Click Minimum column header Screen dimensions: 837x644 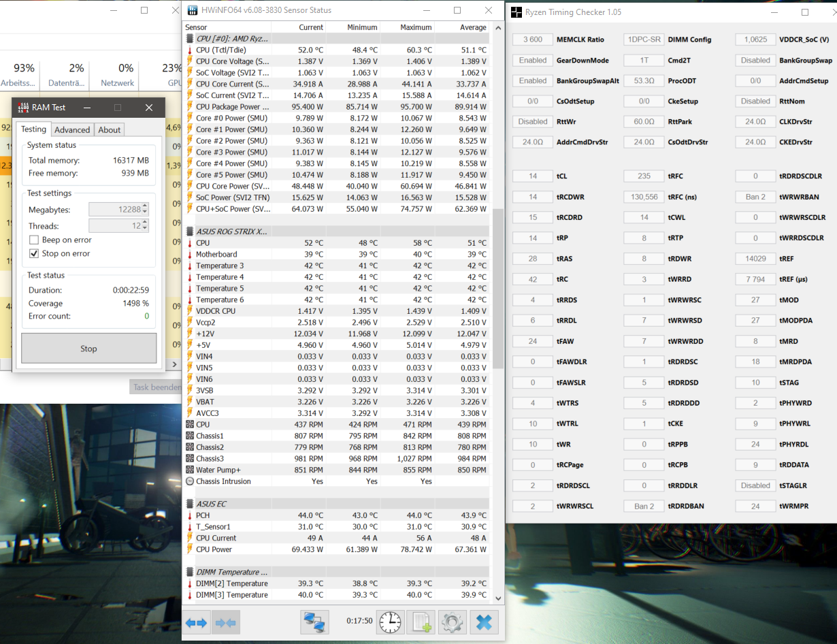coord(353,27)
